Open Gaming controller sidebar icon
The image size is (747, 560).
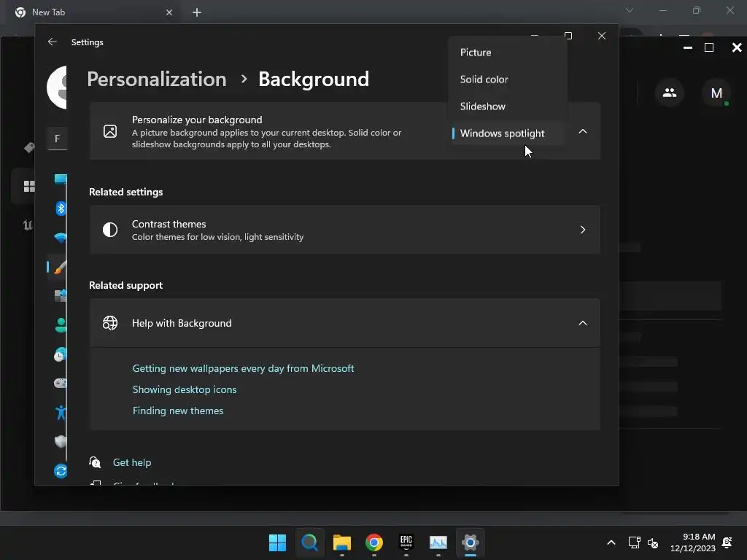[x=61, y=383]
